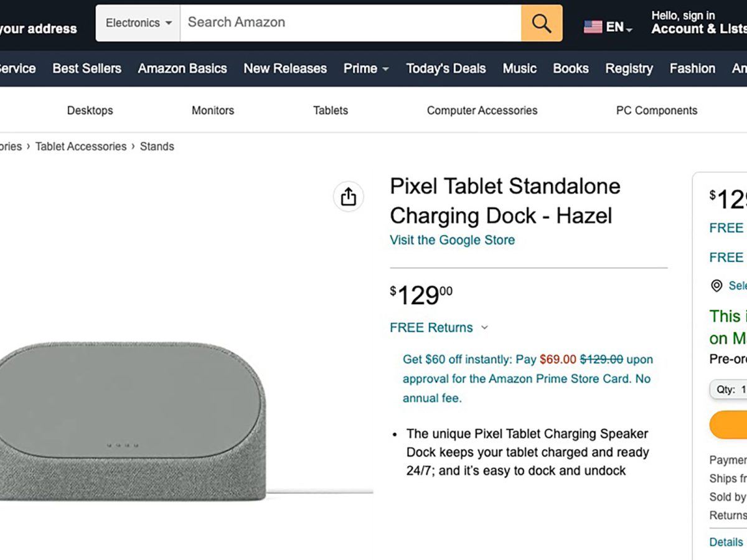
Task: Open the Qty quantity selector
Action: 730,390
